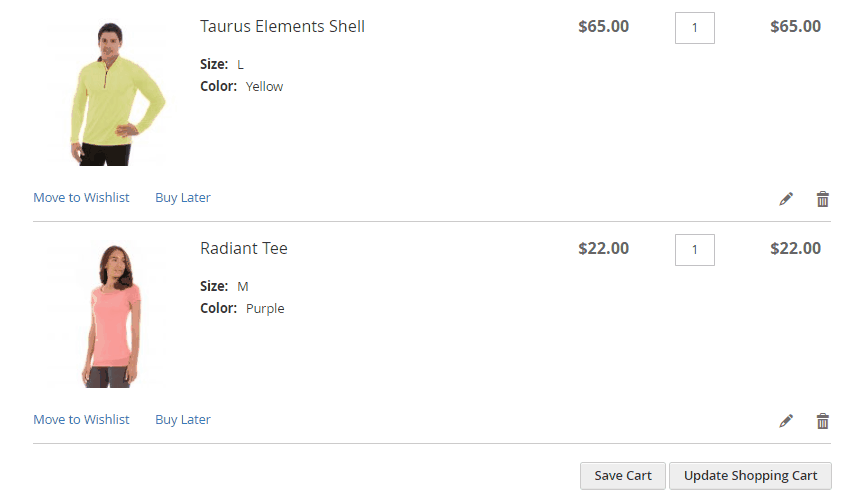Focus quantity field for Taurus Elements Shell
The width and height of the screenshot is (856, 497).
coord(694,28)
